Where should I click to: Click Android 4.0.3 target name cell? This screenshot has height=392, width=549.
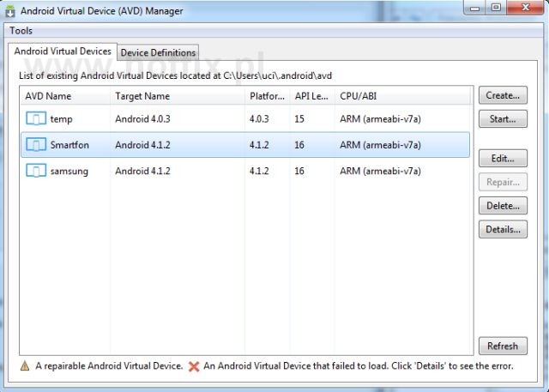tap(142, 119)
